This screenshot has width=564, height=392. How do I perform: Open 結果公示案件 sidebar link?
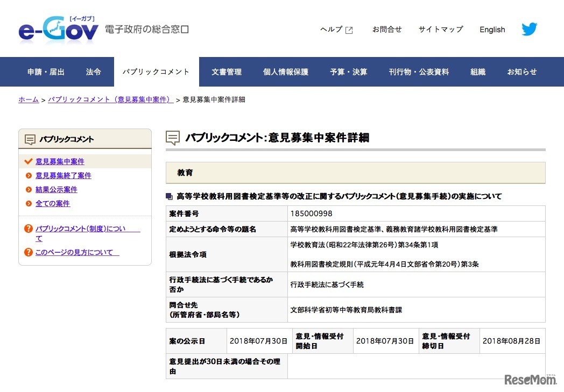57,190
